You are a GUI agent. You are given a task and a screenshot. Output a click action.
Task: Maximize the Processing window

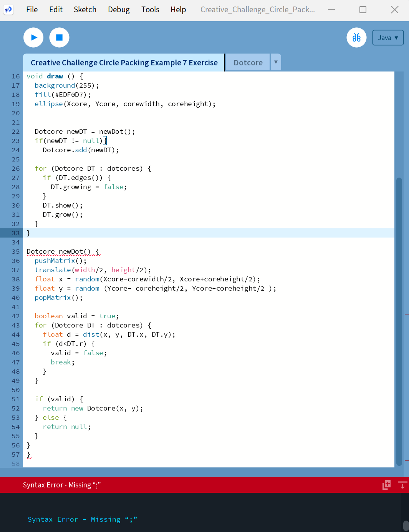pyautogui.click(x=363, y=10)
